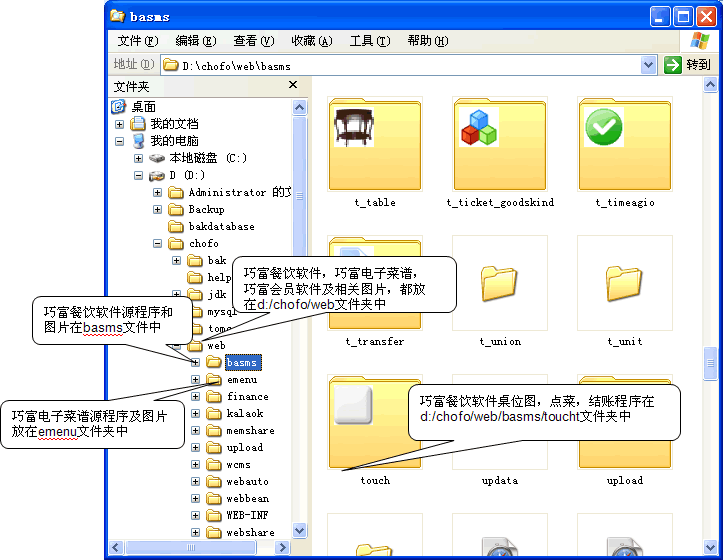
Task: Close the folders side panel
Action: (x=292, y=86)
